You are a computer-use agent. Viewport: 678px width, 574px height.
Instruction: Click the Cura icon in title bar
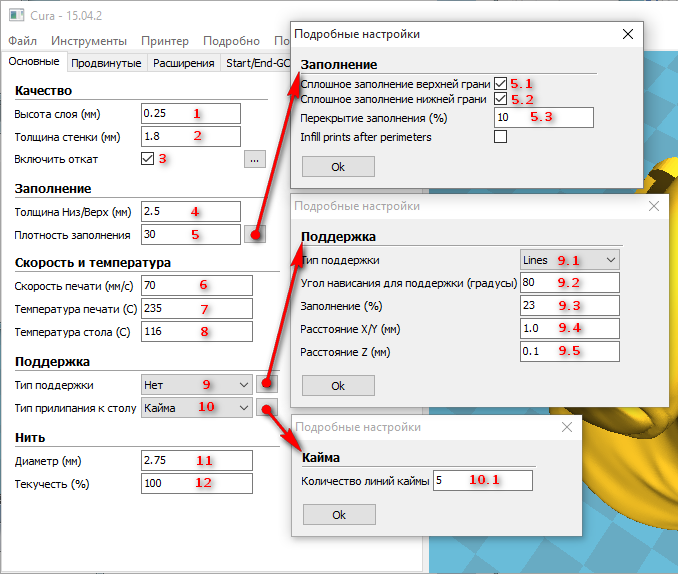point(15,12)
